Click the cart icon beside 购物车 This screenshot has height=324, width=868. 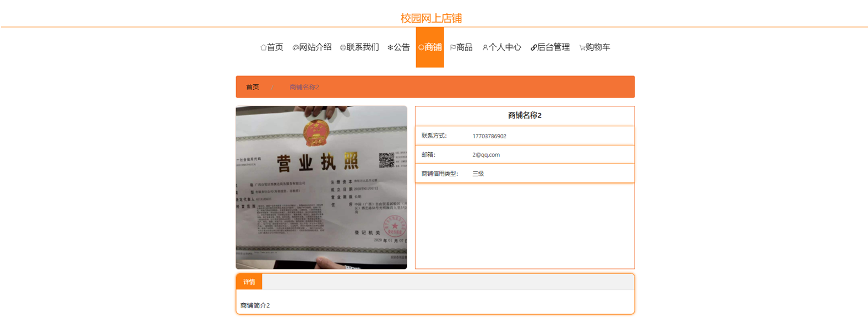[582, 47]
